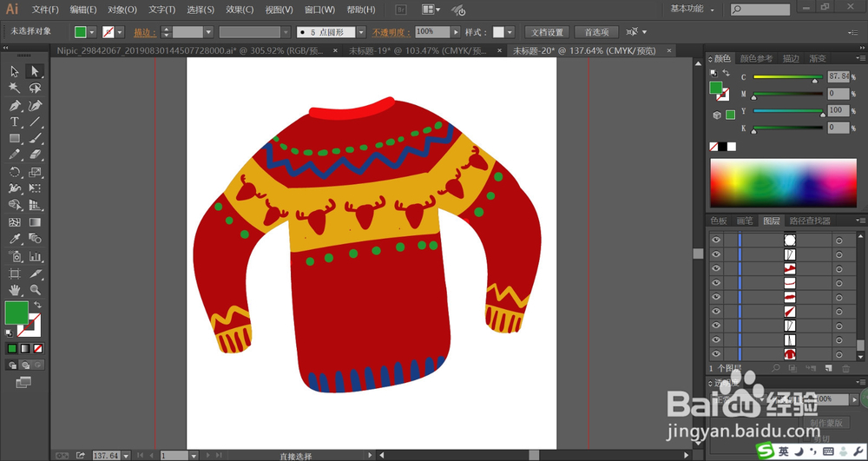Enable Draw Behind mode
Viewport: 868px width, 461px height.
(x=24, y=365)
